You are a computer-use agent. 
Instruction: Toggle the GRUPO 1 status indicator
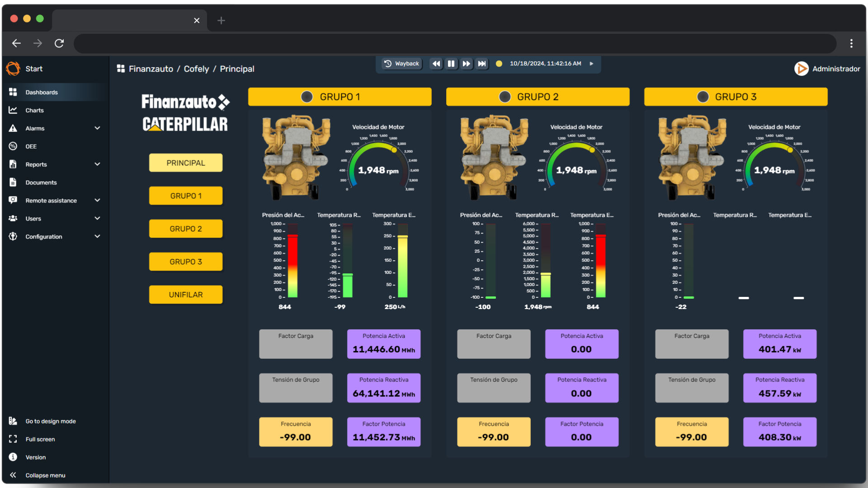(x=307, y=97)
